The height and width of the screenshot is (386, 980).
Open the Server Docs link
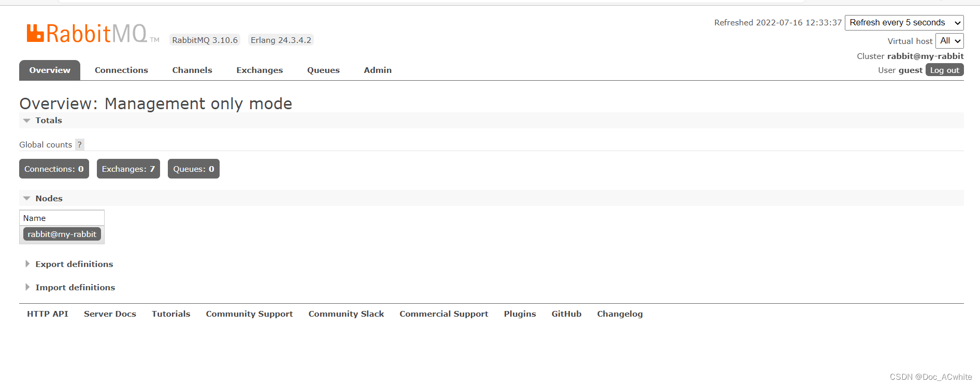click(x=110, y=314)
